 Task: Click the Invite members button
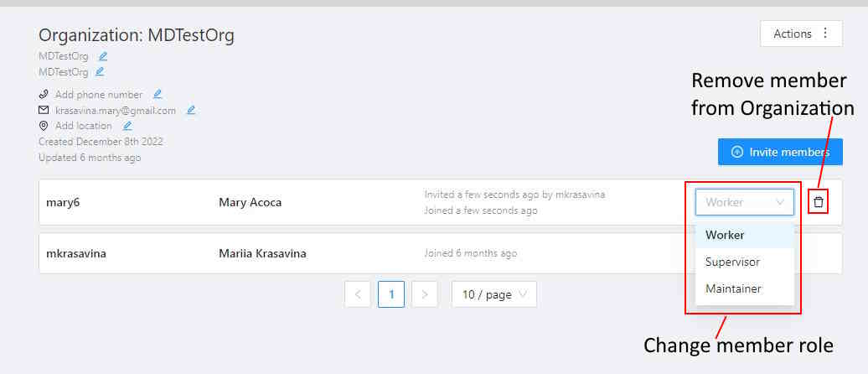point(780,152)
